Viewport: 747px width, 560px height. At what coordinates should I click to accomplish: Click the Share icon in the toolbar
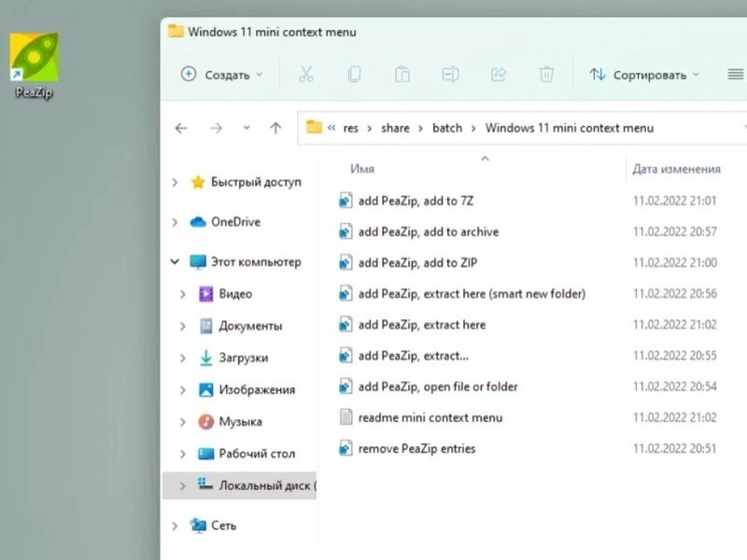[501, 73]
